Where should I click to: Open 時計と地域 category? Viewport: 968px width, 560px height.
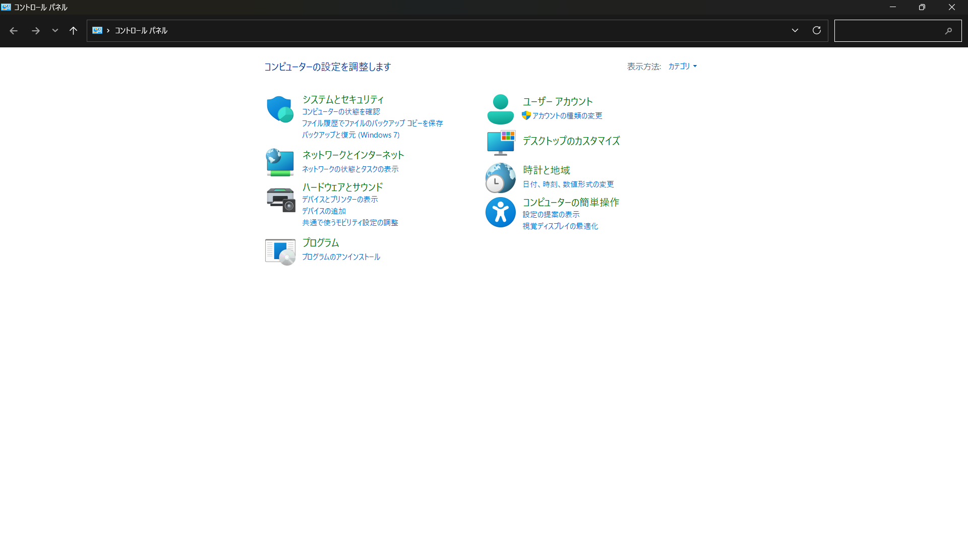(547, 170)
